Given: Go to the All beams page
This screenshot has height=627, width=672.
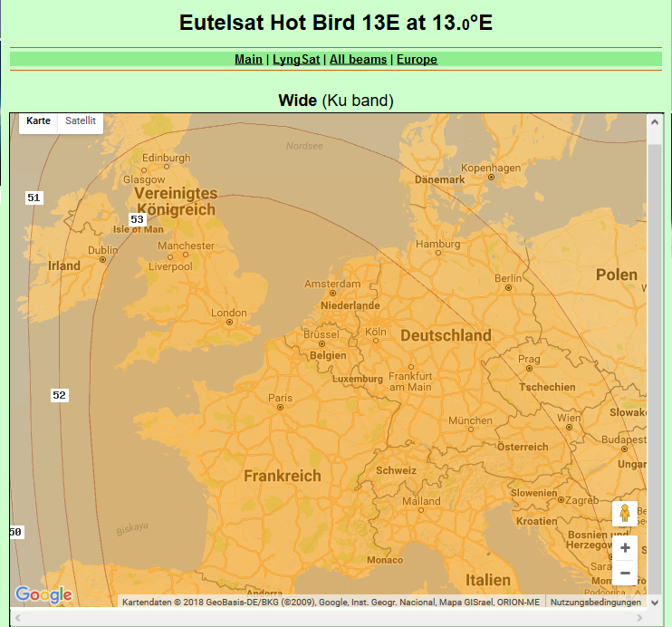Looking at the screenshot, I should (358, 60).
